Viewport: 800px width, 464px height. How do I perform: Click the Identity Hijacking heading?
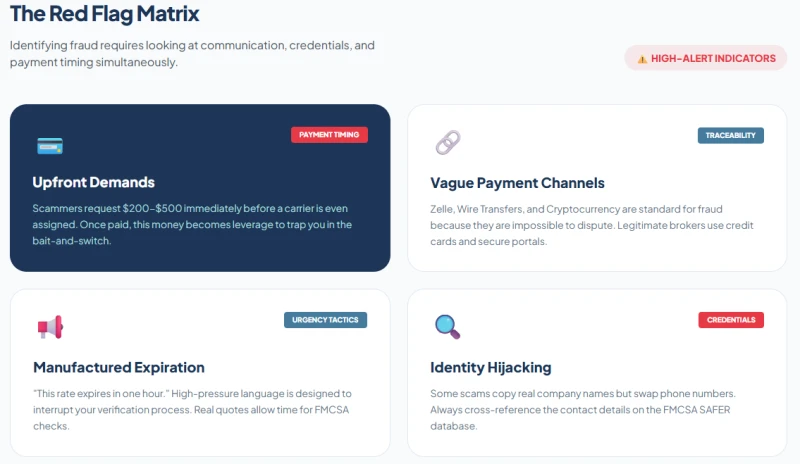point(490,367)
